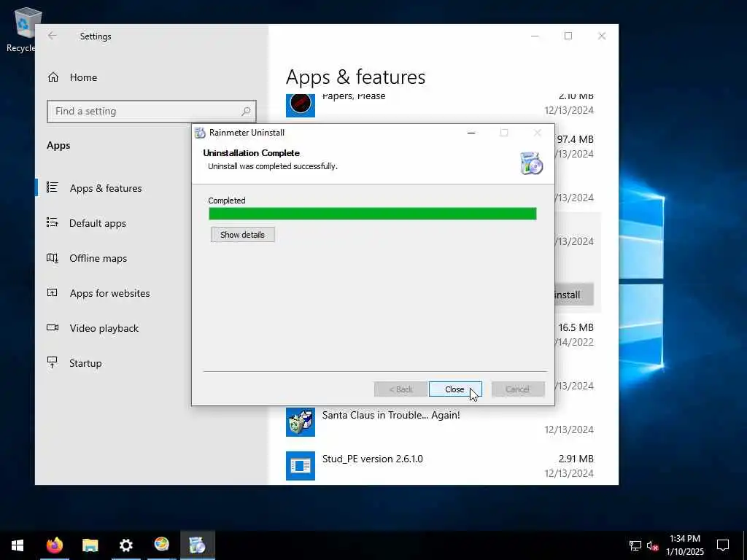This screenshot has height=560, width=747.
Task: Open the Windows Start menu
Action: click(18, 545)
